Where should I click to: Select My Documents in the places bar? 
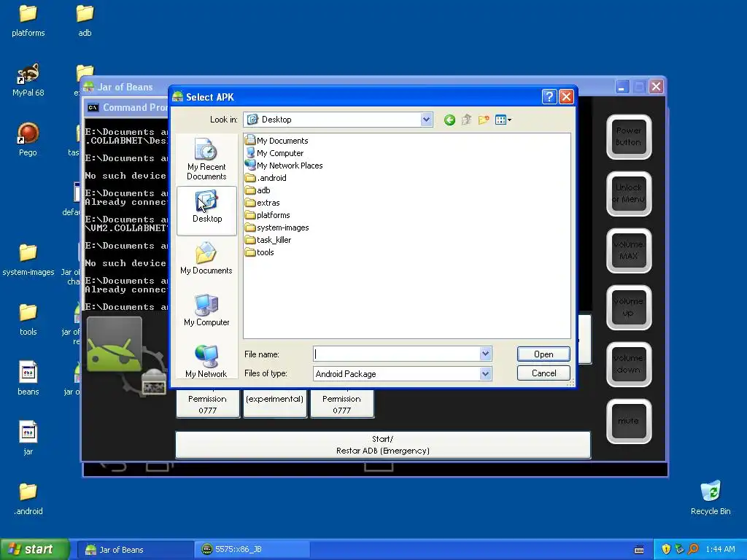pyautogui.click(x=206, y=259)
